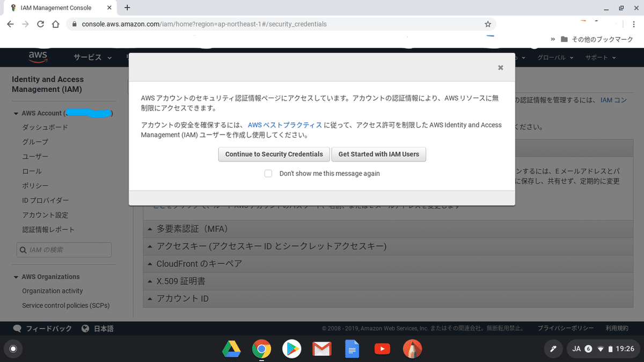Open the red pencil sketch app on shelf
Viewport: 644px width, 362px height.
(x=412, y=349)
